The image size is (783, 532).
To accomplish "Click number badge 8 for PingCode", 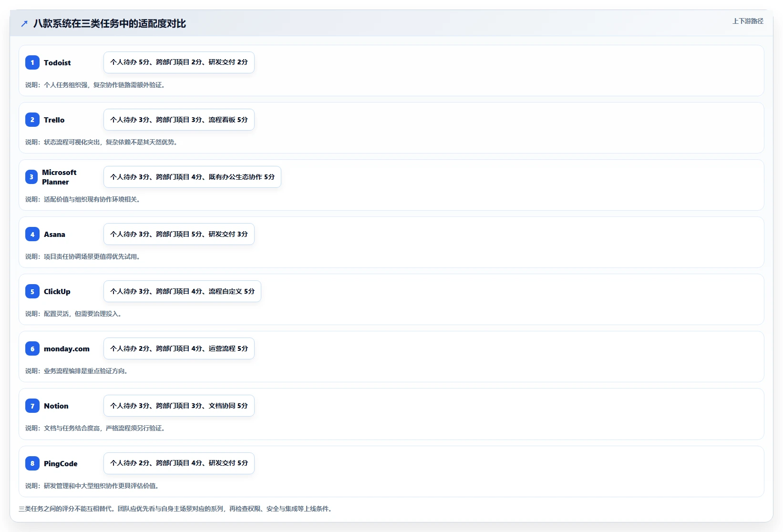I will pyautogui.click(x=32, y=463).
